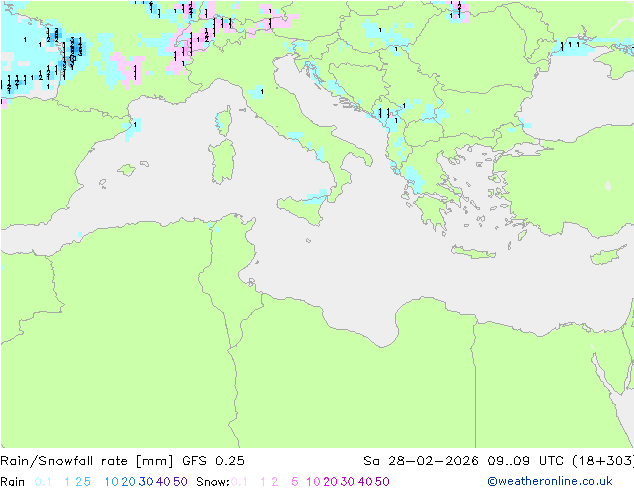Click Corsica island on the map
634x490 pixels.
pyautogui.click(x=224, y=121)
